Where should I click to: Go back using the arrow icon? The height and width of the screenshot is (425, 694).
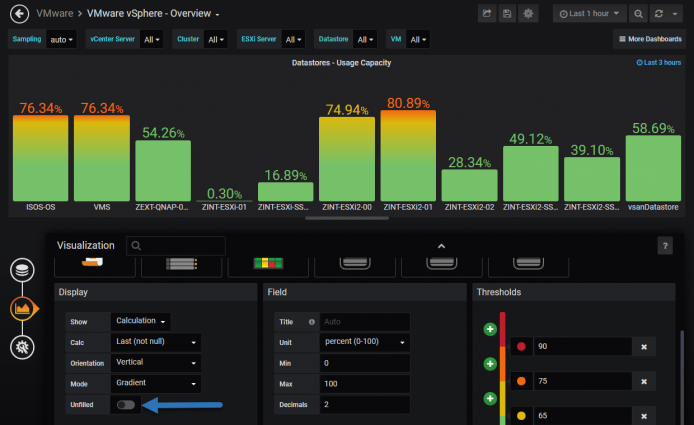[19, 14]
